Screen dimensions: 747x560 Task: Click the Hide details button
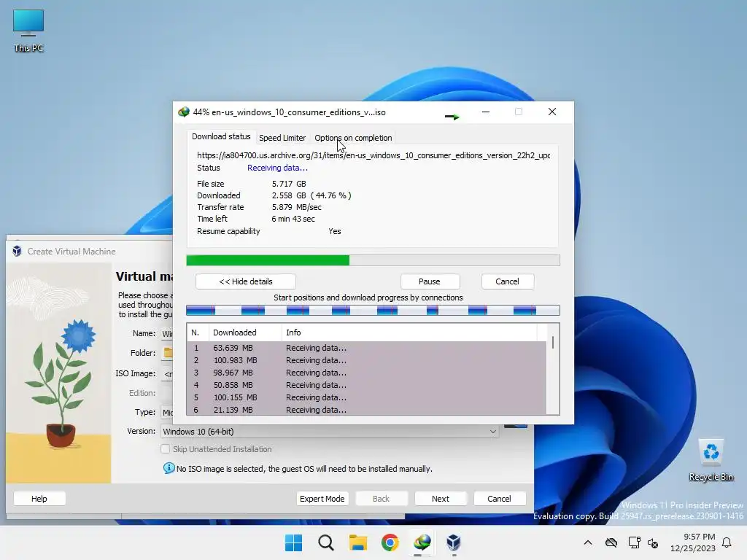click(246, 281)
